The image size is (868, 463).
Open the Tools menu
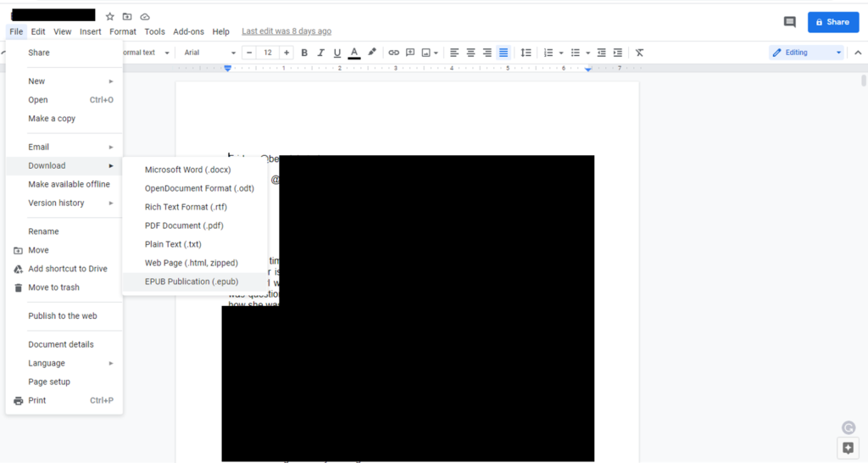(x=155, y=31)
